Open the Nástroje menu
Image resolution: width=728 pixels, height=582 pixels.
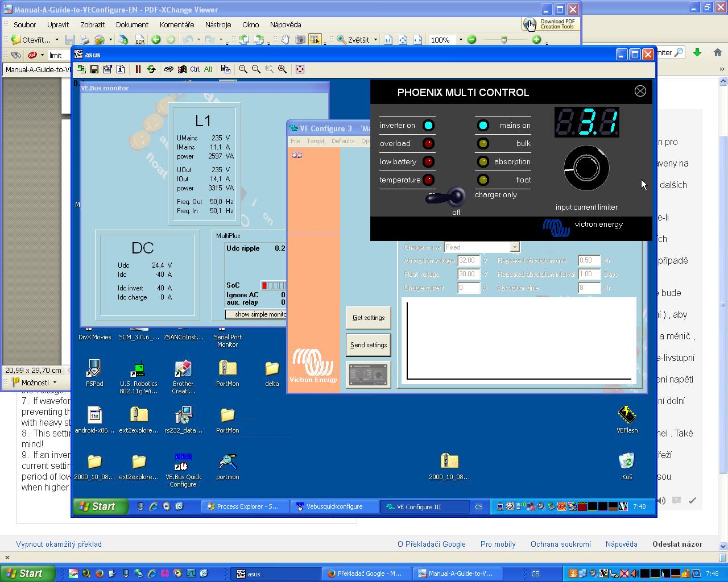click(218, 24)
